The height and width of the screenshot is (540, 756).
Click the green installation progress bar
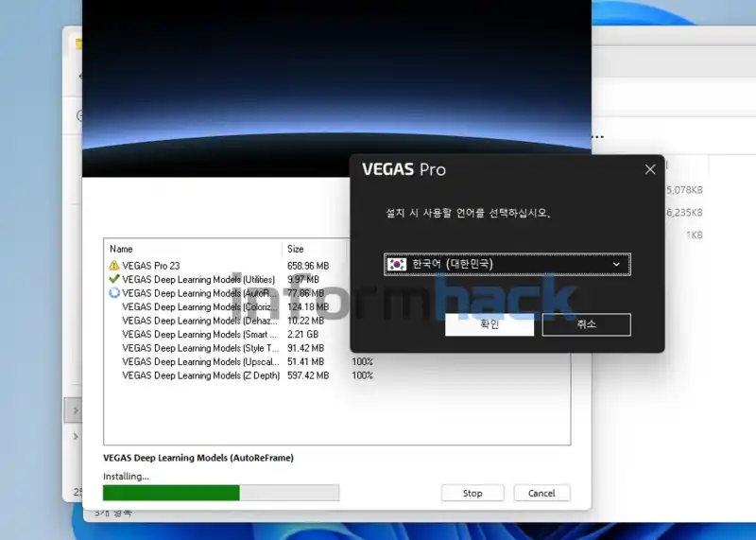tap(171, 493)
